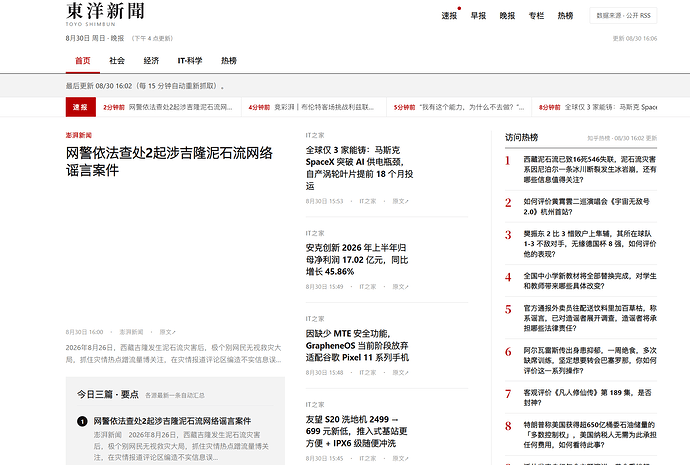Click the date line 8月30日 周日 · 晚报
The width and height of the screenshot is (690, 465).
click(x=95, y=38)
